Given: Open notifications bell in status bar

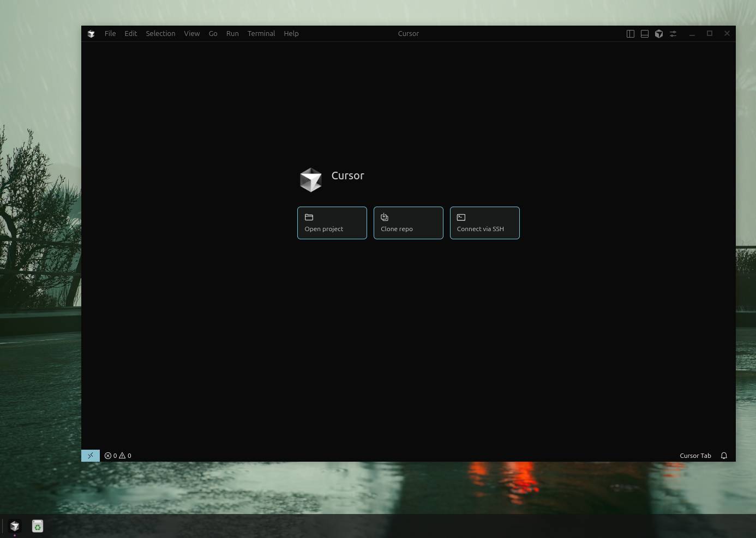Looking at the screenshot, I should pyautogui.click(x=724, y=456).
